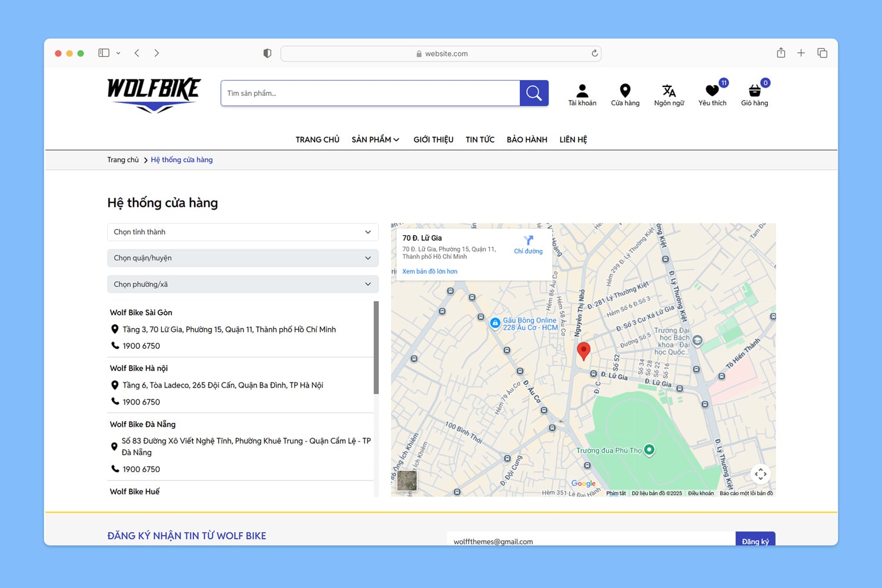Focus the Tìm sản phẩm search field
Screen dimensions: 882x588
tap(370, 93)
